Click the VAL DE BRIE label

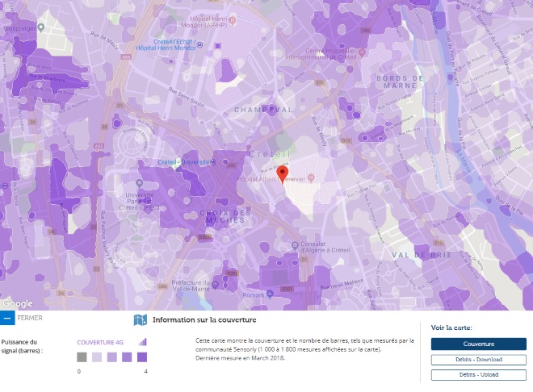[x=422, y=255]
